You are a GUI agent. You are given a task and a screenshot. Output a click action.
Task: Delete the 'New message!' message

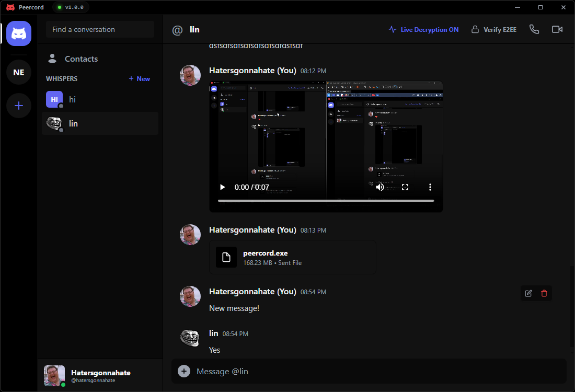pos(544,293)
